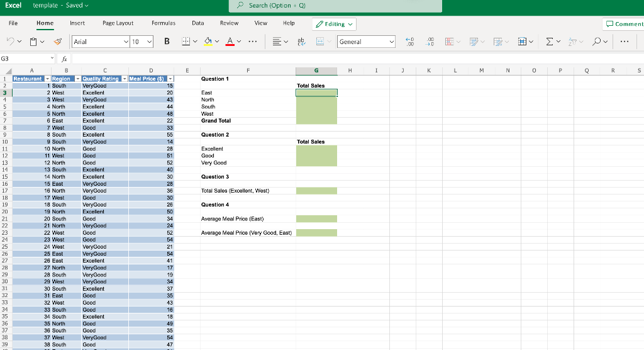Expand the Paste options arrow
The image size is (644, 350).
tap(42, 42)
